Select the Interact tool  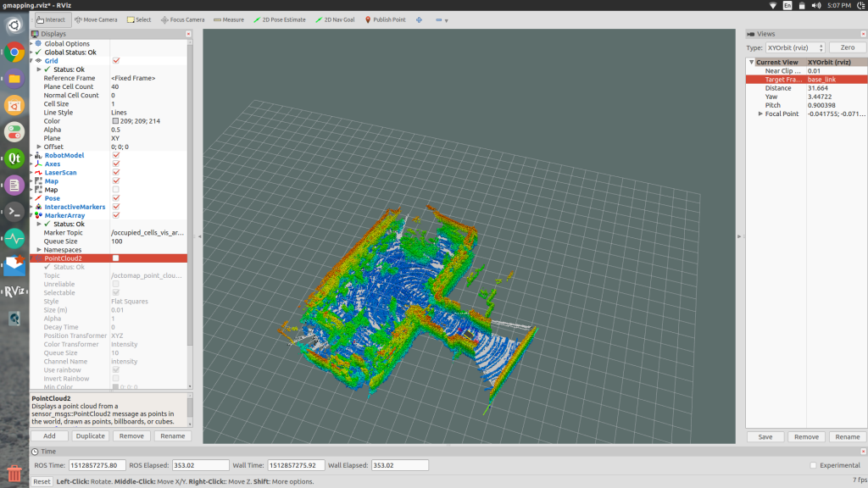[x=51, y=20]
